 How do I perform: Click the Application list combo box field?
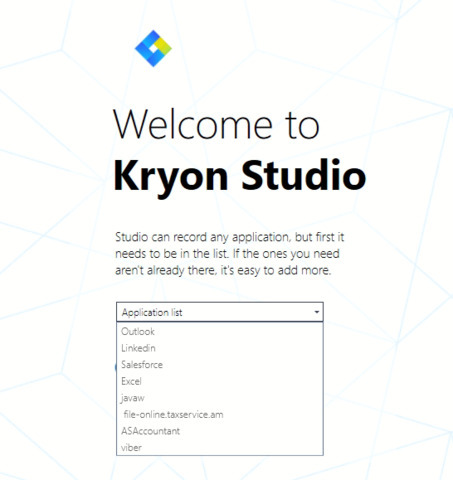(x=220, y=312)
